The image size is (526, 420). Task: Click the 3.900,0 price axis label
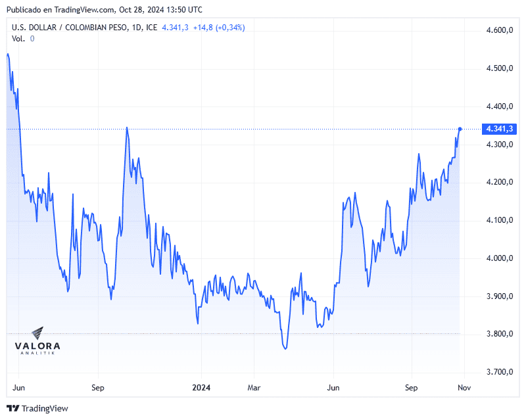[x=500, y=296]
